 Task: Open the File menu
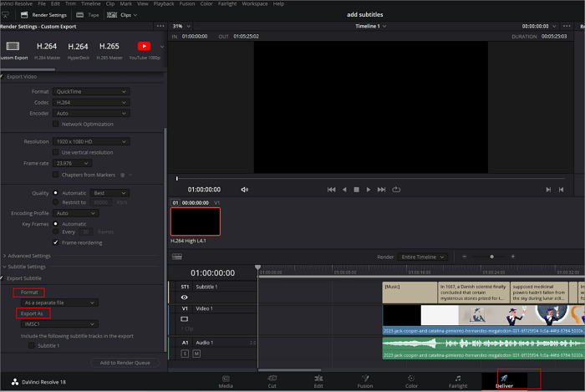click(x=42, y=3)
